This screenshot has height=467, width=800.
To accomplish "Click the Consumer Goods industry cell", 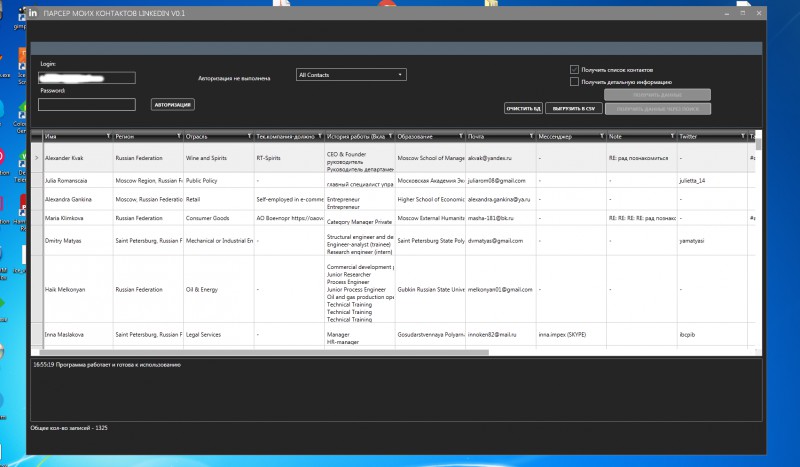I will pyautogui.click(x=219, y=218).
